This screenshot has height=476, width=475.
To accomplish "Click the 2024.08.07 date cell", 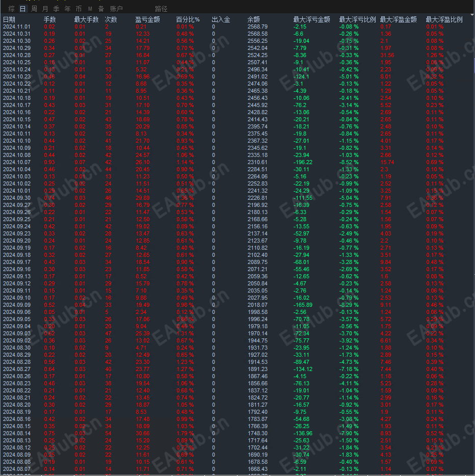I will coord(17,469).
